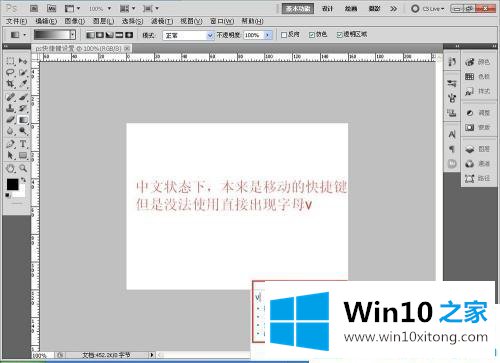Select the Rectangle shape tool
Viewport: 500px width, 363px height.
[x=23, y=155]
